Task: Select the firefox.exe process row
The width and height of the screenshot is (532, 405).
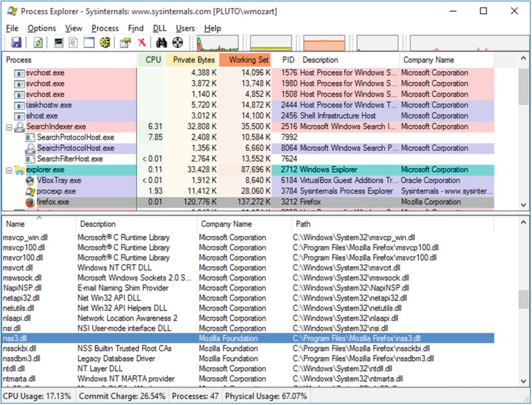Action: (x=248, y=202)
